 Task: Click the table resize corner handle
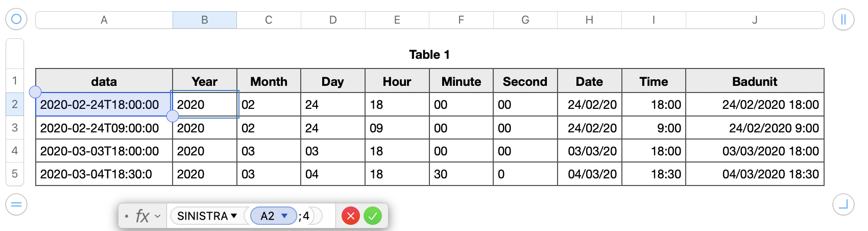click(843, 205)
